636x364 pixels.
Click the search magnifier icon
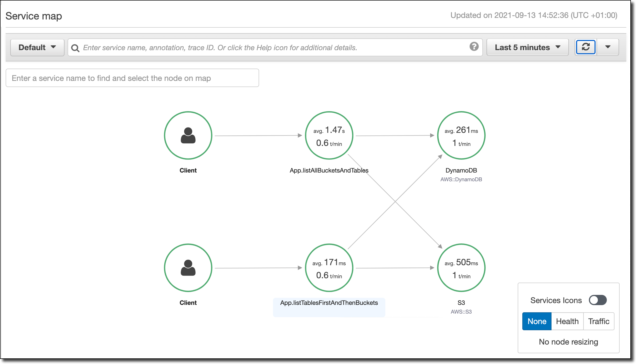tap(75, 48)
